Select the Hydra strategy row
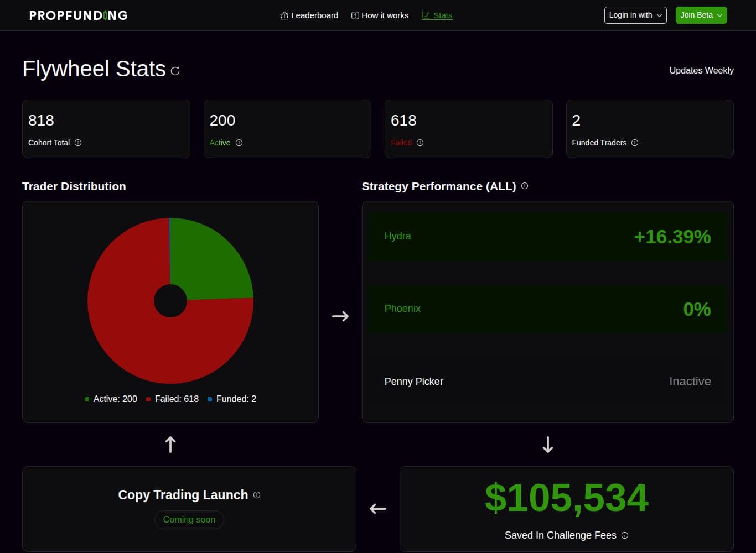756x553 pixels. click(548, 237)
